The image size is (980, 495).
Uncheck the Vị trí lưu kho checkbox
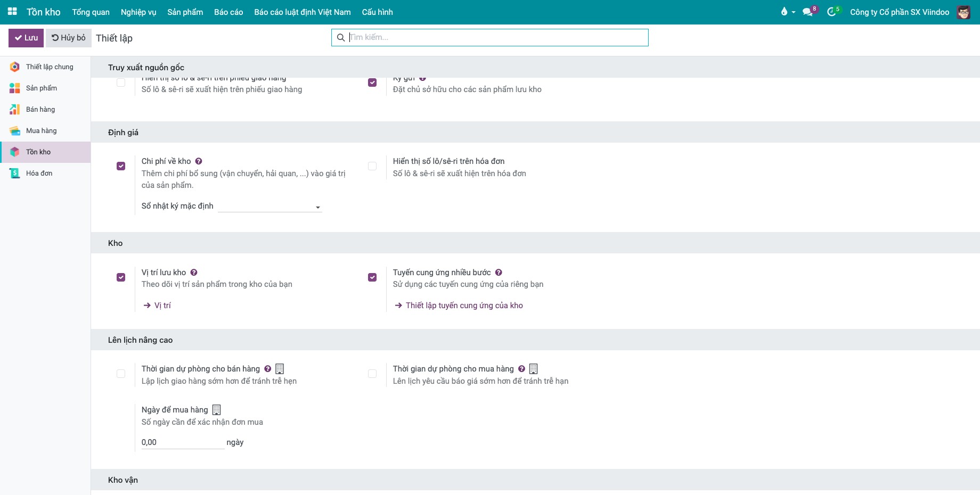121,277
